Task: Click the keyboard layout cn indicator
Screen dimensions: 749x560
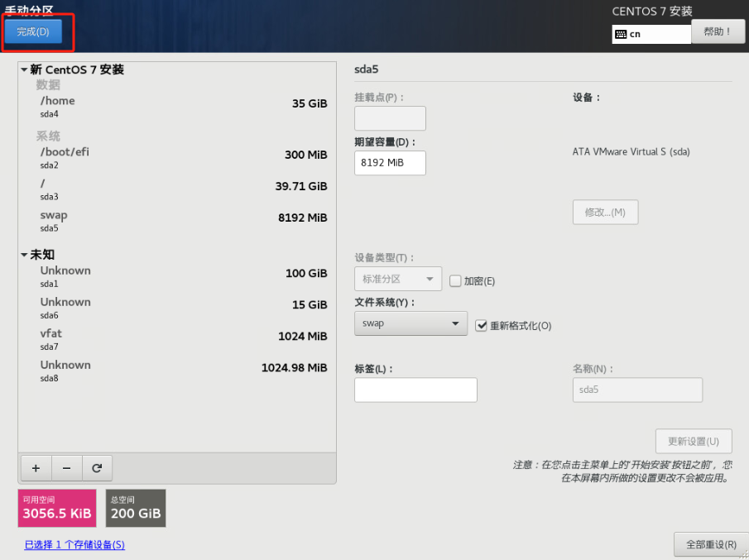Action: tap(651, 34)
